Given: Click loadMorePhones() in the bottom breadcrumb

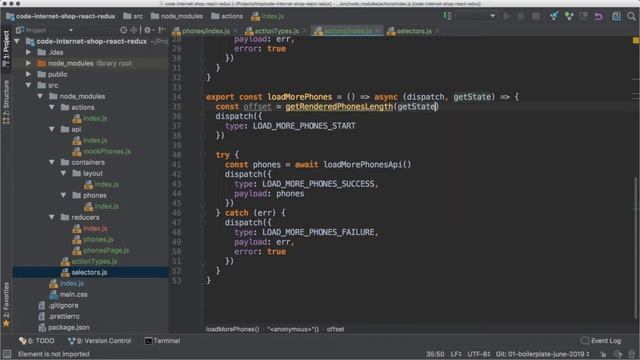Looking at the screenshot, I should [x=232, y=329].
